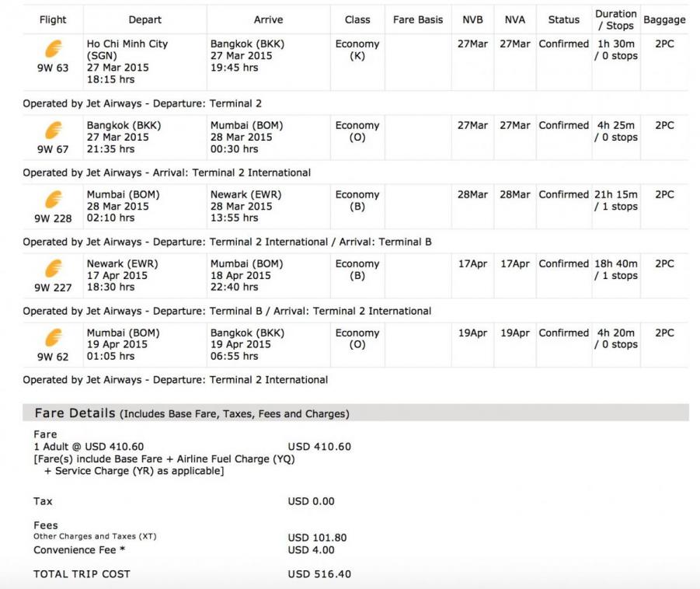700x589 pixels.
Task: Click the Jet Airways logo for flight 9W 63
Action: pos(53,49)
